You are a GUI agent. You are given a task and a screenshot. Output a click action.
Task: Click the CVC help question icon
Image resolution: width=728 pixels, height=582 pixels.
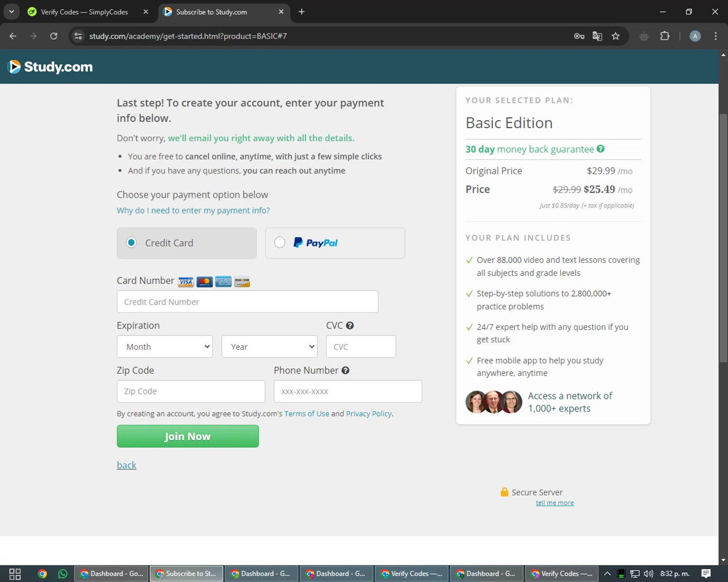tap(350, 325)
